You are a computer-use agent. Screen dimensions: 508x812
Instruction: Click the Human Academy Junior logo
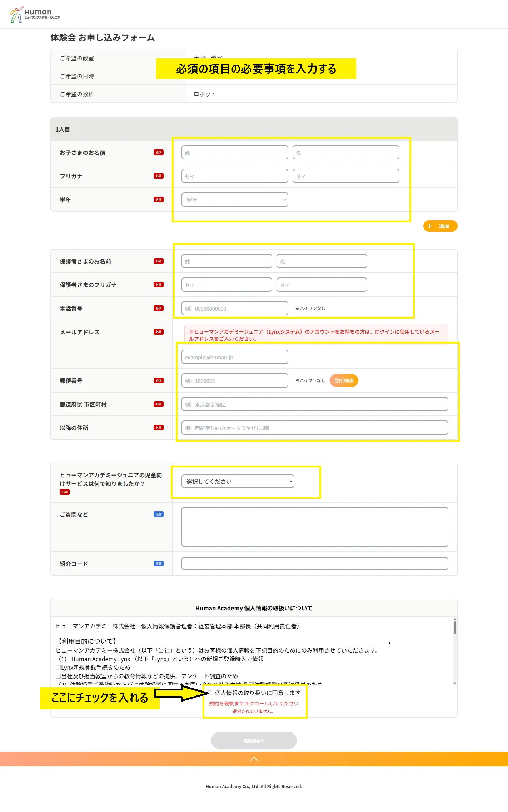click(x=35, y=15)
